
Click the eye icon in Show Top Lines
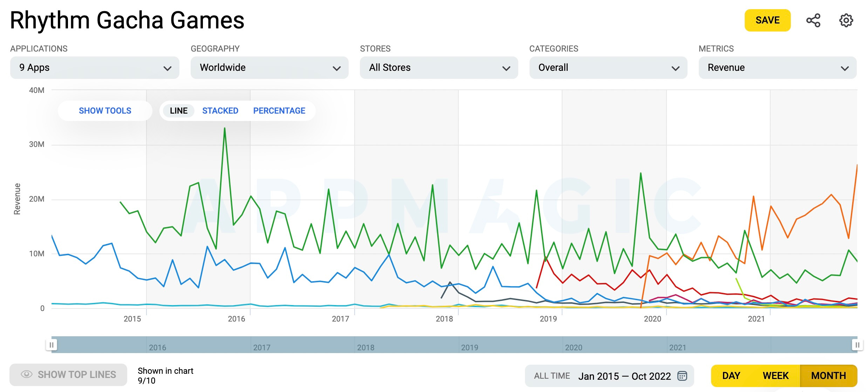(x=27, y=374)
